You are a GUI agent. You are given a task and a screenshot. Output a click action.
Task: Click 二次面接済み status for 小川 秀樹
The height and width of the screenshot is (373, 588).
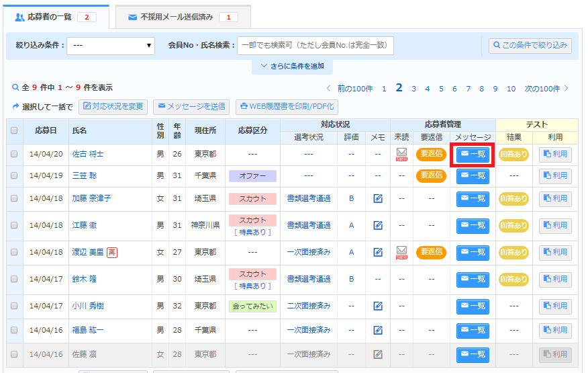tap(309, 306)
